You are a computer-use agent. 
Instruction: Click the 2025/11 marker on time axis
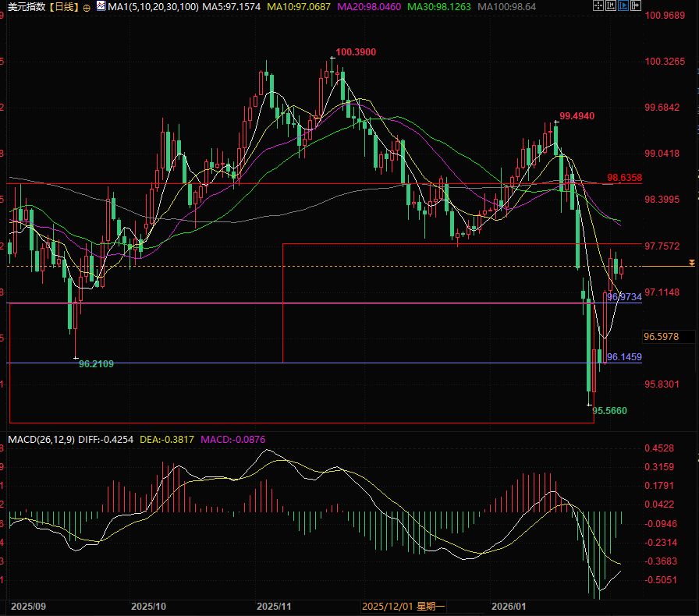tap(274, 606)
